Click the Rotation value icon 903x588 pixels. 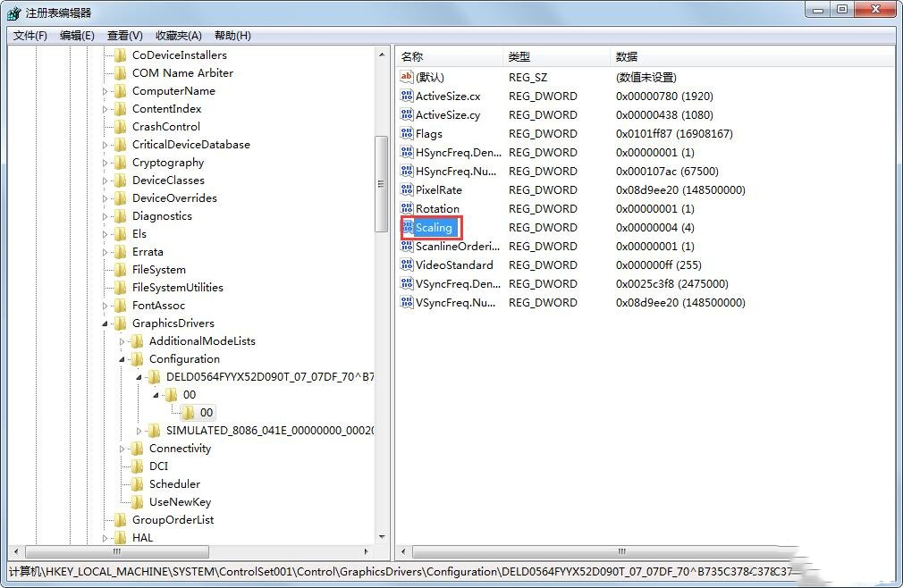(x=407, y=208)
